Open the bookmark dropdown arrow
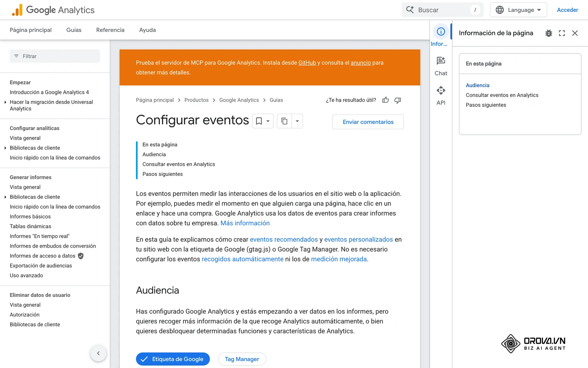This screenshot has width=588, height=368. pos(268,121)
